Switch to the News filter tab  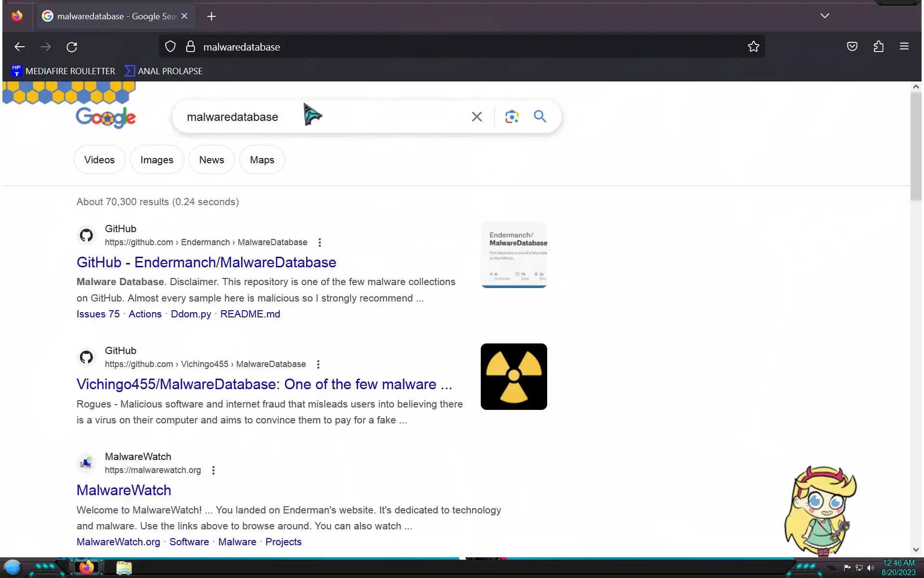(211, 160)
